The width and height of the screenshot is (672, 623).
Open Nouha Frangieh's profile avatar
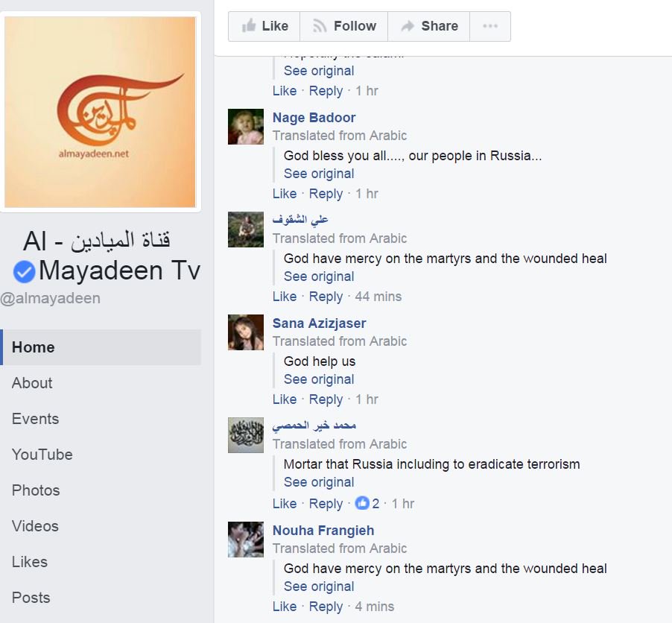pos(246,540)
